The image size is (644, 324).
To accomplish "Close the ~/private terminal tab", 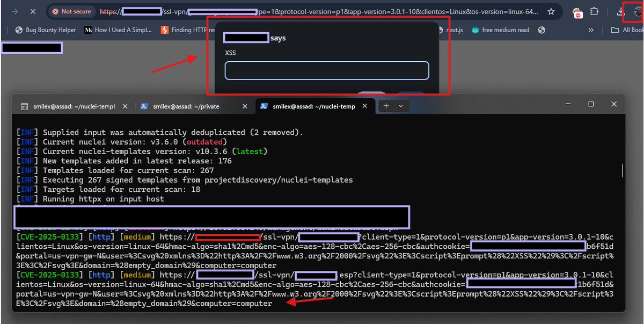I will coord(245,106).
